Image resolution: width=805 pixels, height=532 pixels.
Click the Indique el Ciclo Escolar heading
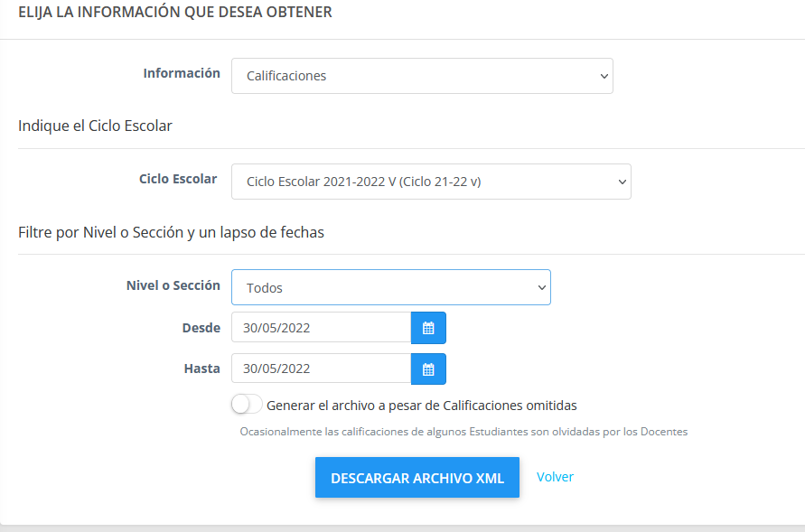pyautogui.click(x=95, y=126)
